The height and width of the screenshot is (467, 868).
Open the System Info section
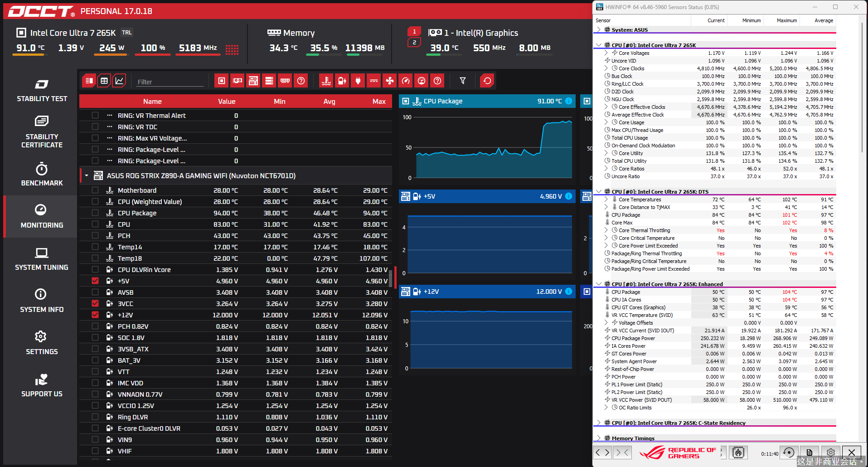pyautogui.click(x=42, y=301)
